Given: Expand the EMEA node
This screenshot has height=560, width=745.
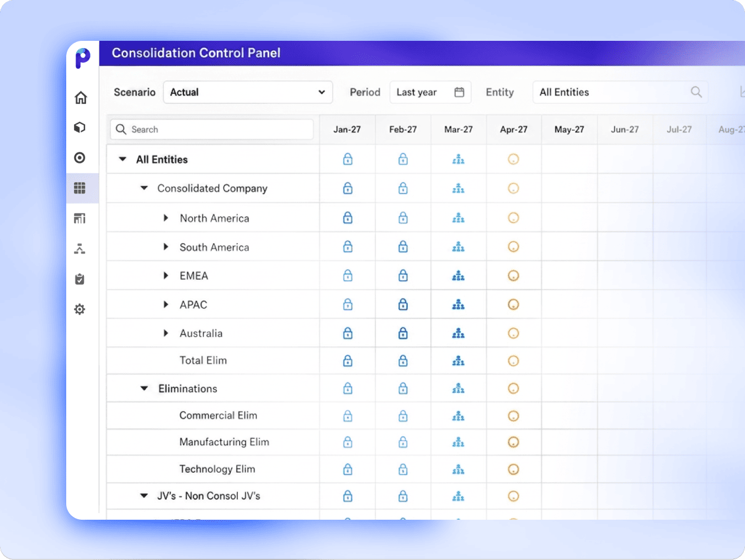Looking at the screenshot, I should (x=166, y=275).
